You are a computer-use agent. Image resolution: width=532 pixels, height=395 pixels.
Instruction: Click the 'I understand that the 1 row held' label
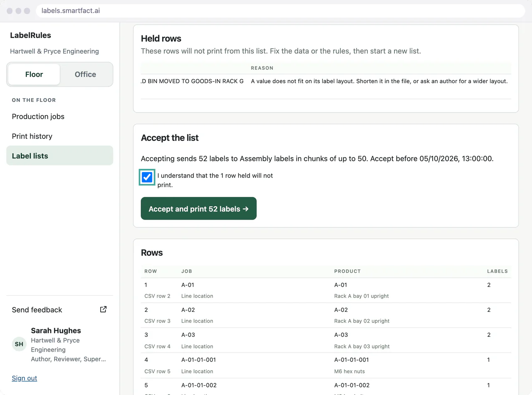[x=215, y=180]
